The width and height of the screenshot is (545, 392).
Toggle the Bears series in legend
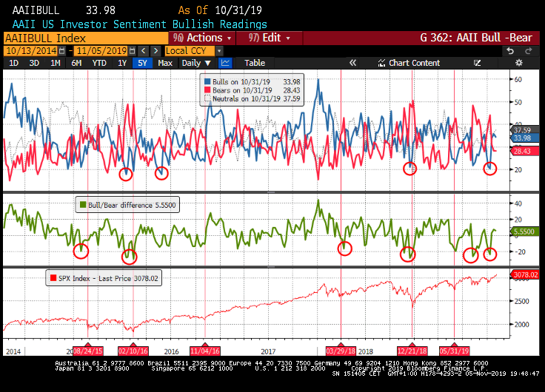[x=207, y=89]
